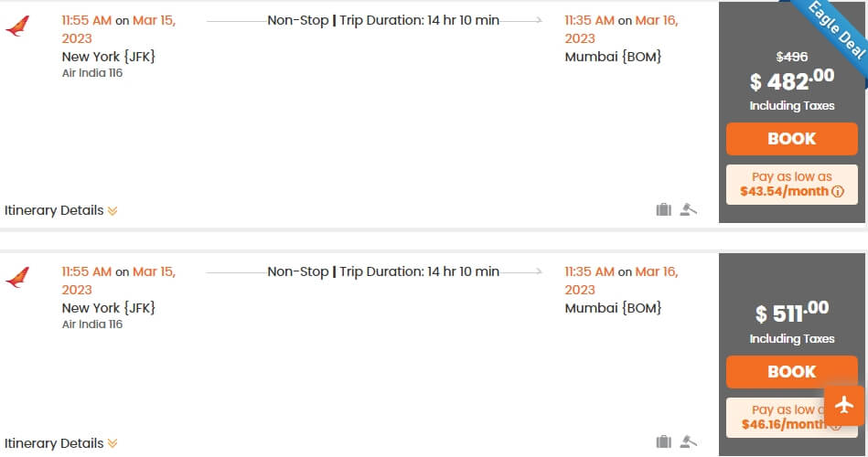The height and width of the screenshot is (457, 868).
Task: Book the $482 Eagle Deal flight
Action: pos(791,138)
